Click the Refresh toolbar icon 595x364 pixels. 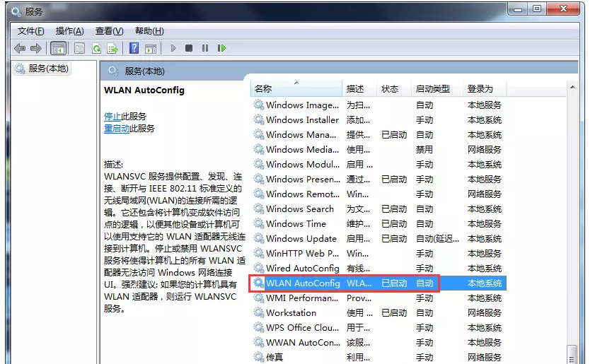(96, 49)
